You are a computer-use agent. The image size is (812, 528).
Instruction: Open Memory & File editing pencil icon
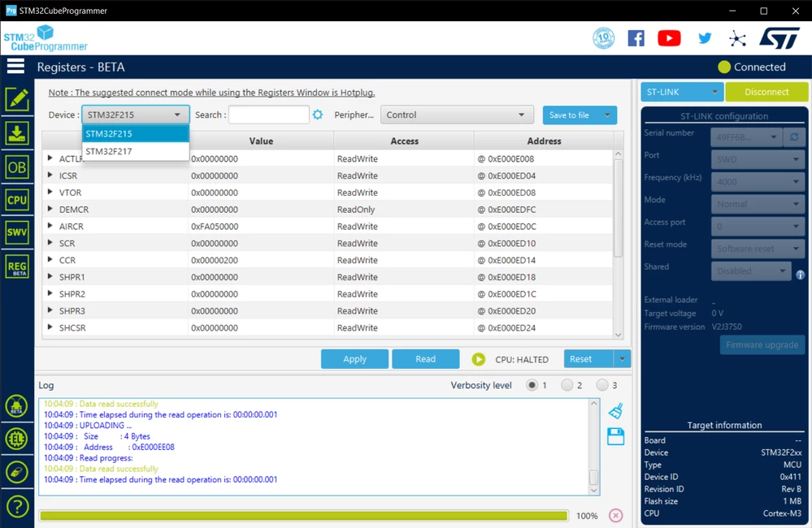coord(17,99)
